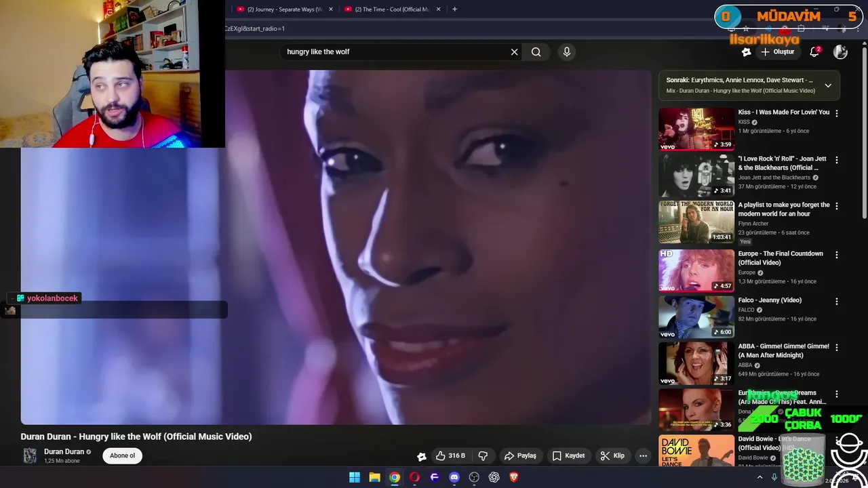
Task: Click 'Joan Jett and the Blackhearts' channel name
Action: 774,178
